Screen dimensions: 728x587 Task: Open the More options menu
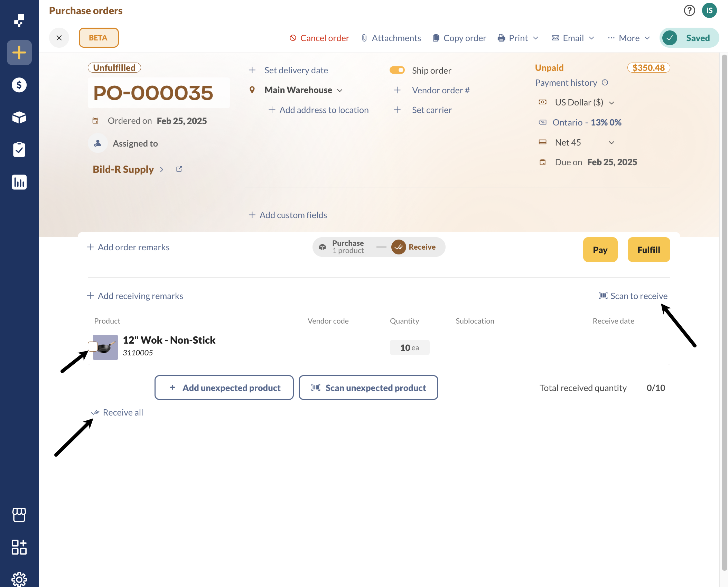coord(629,38)
